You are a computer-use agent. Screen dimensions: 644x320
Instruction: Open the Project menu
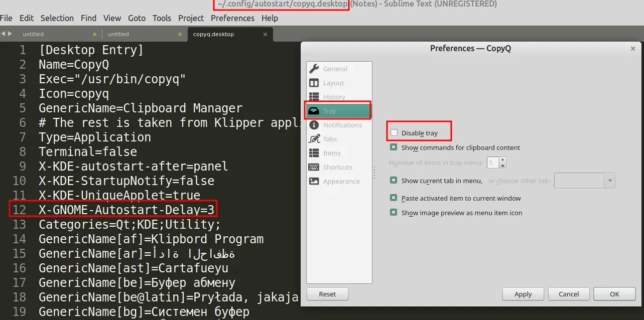pyautogui.click(x=191, y=18)
